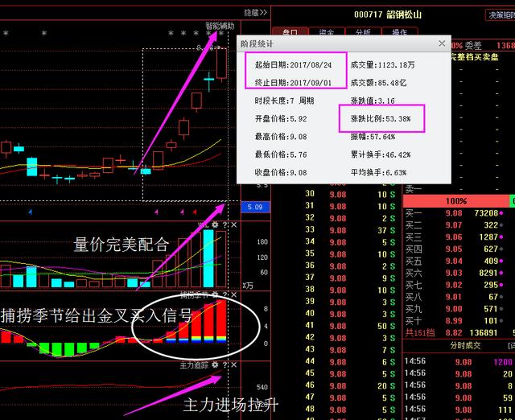This screenshot has height=420, width=515.
Task: Open settings gear of VOL indicator panel
Action: click(x=215, y=225)
